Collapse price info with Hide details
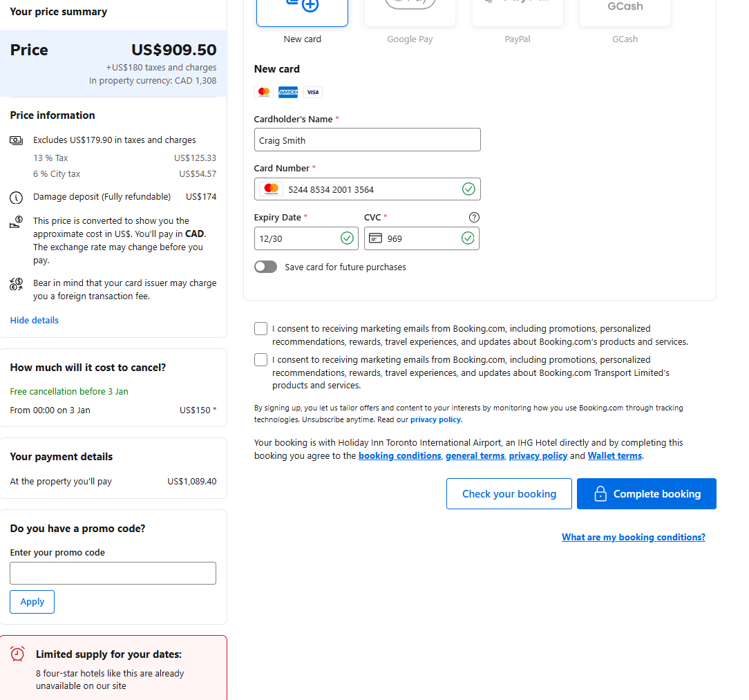 pyautogui.click(x=35, y=320)
